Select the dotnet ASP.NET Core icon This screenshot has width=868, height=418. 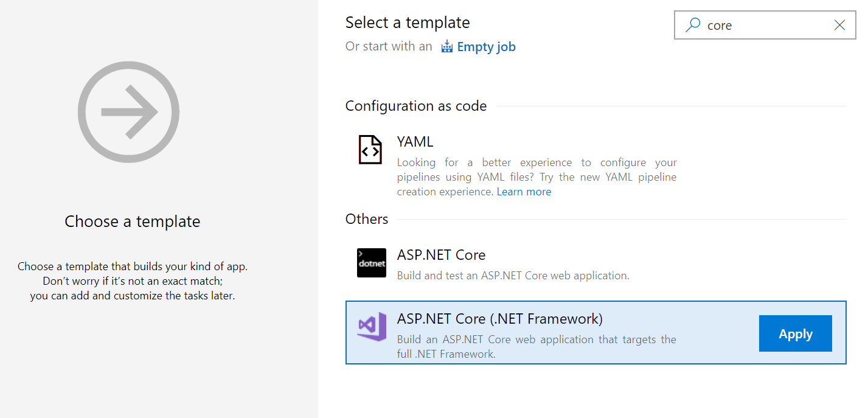tap(372, 263)
